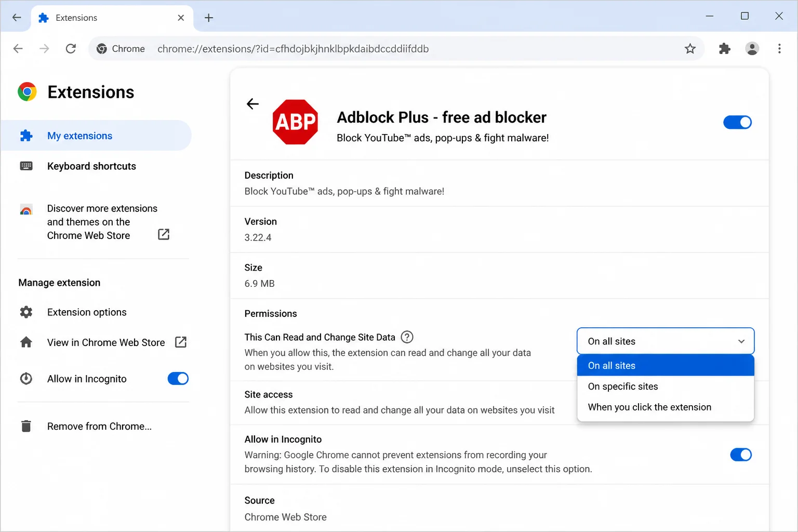The height and width of the screenshot is (532, 798).
Task: Toggle Allow in Incognito in sidebar
Action: pyautogui.click(x=178, y=379)
